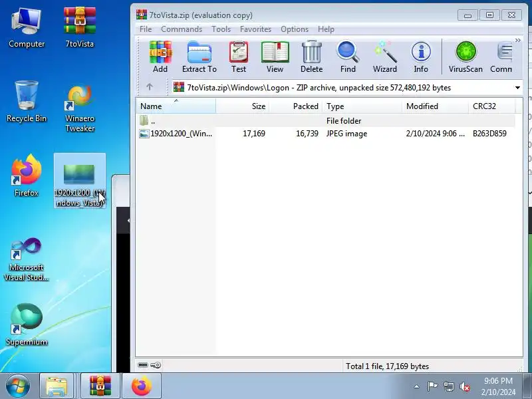Open the Windows Start menu orb
532x399 pixels.
(17, 386)
